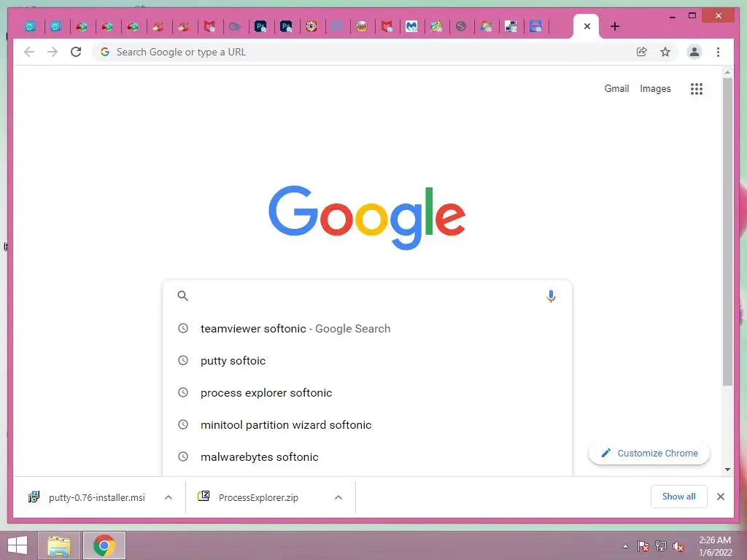
Task: Expand putty-0.76-installer.msi download options
Action: 169,497
